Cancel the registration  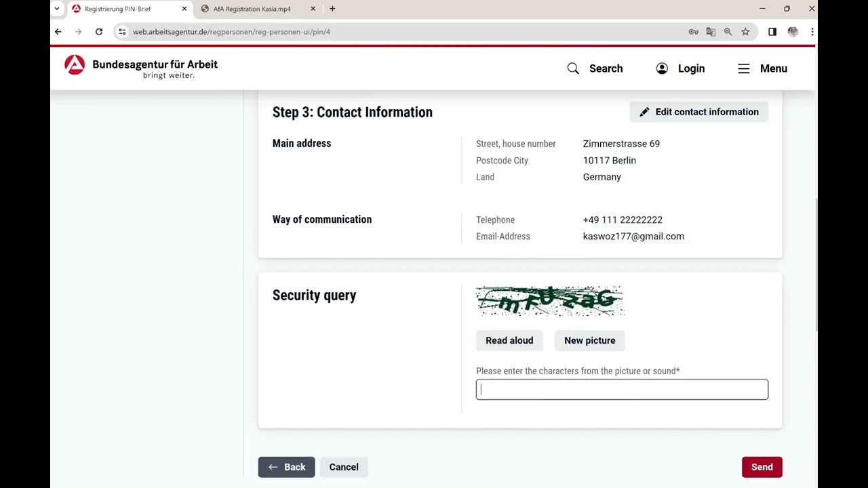point(344,467)
